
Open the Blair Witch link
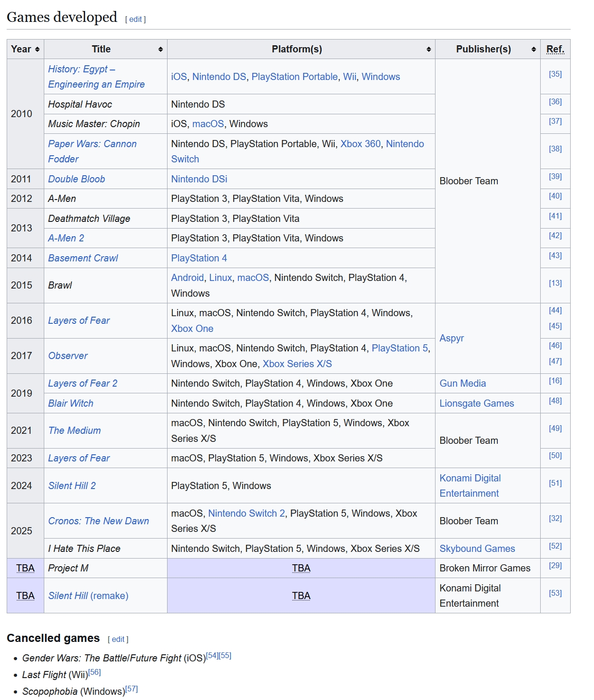[x=70, y=403]
